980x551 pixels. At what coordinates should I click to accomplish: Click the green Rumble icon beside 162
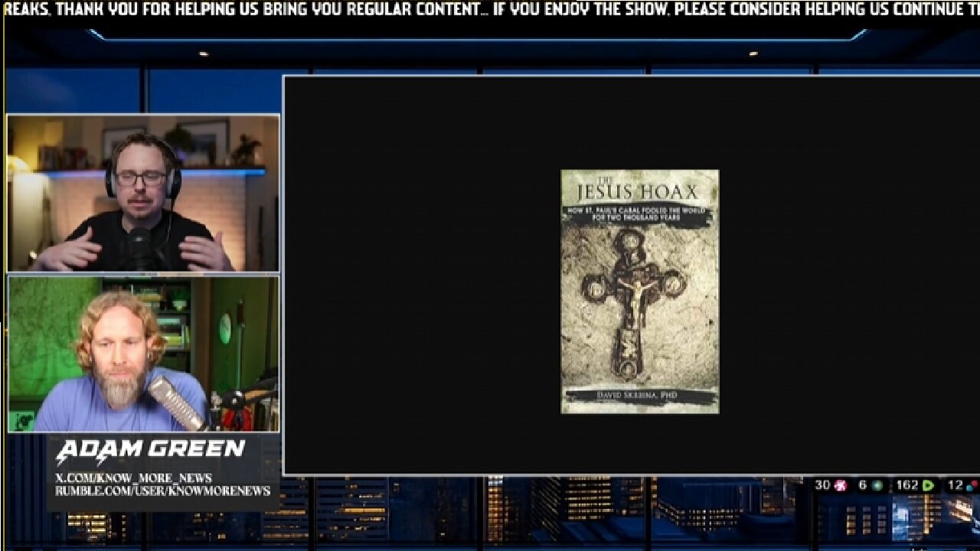click(x=928, y=485)
